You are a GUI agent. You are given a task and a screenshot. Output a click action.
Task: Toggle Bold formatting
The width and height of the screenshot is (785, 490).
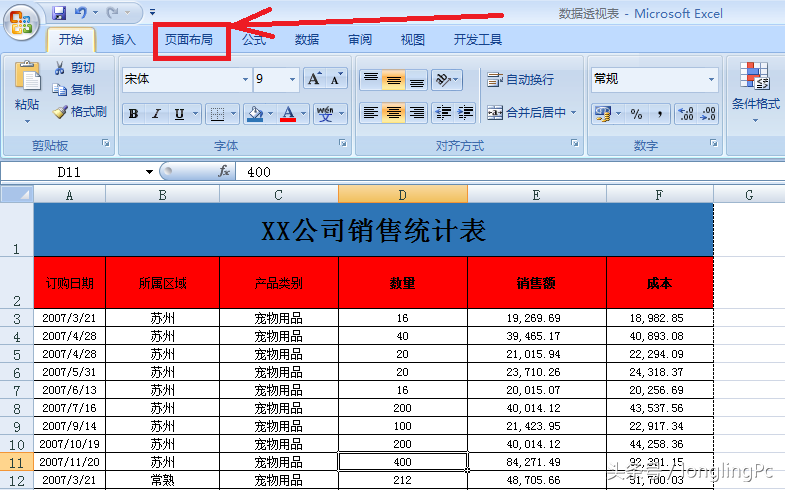pos(133,114)
